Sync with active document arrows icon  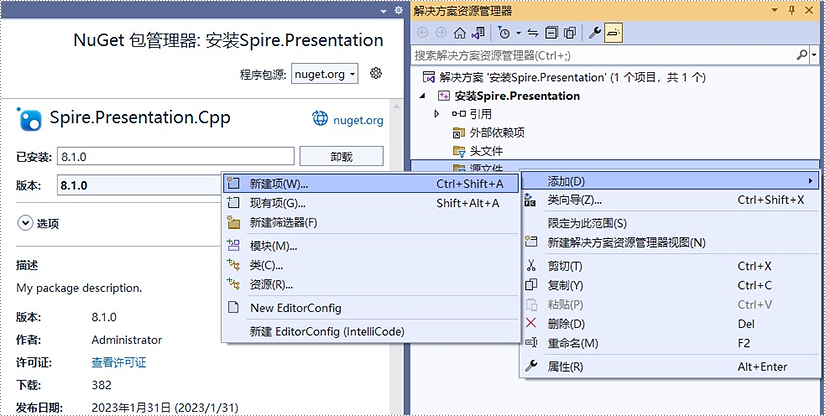pos(533,33)
